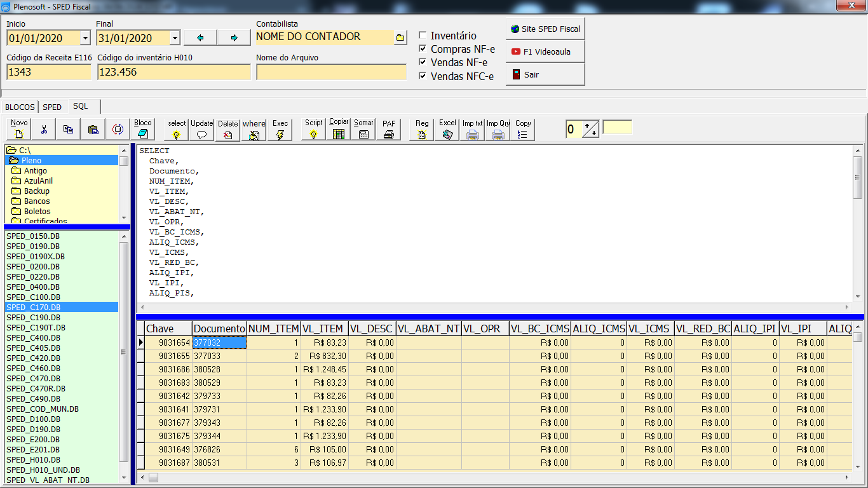Click the Sair exit button
Screen dimensions: 868x488
[545, 74]
